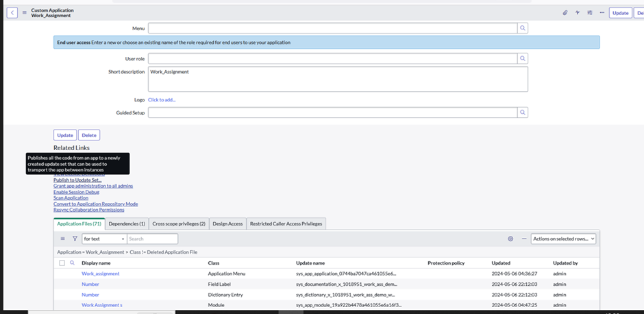Expand 'Actions on selected rows' dropdown
644x314 pixels.
click(x=563, y=239)
